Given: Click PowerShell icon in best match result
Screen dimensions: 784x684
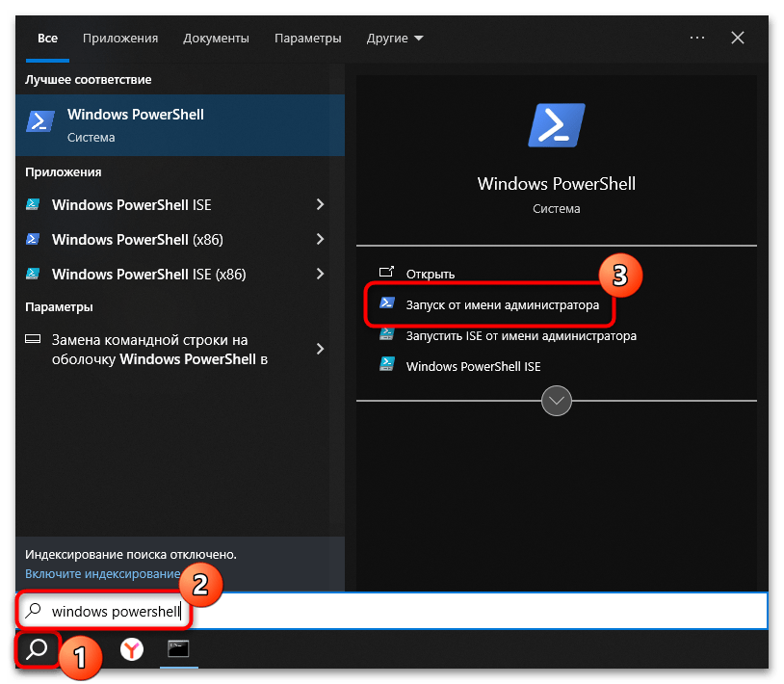Looking at the screenshot, I should [x=40, y=121].
